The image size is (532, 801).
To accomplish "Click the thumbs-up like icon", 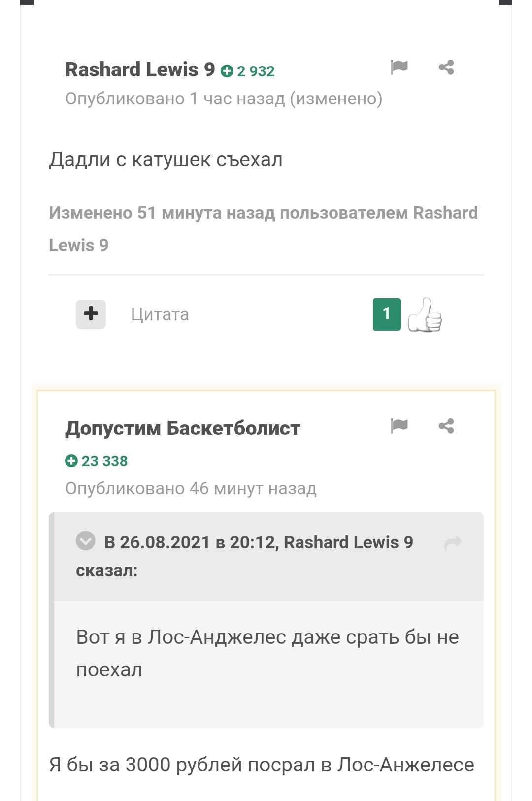I will pos(425,314).
